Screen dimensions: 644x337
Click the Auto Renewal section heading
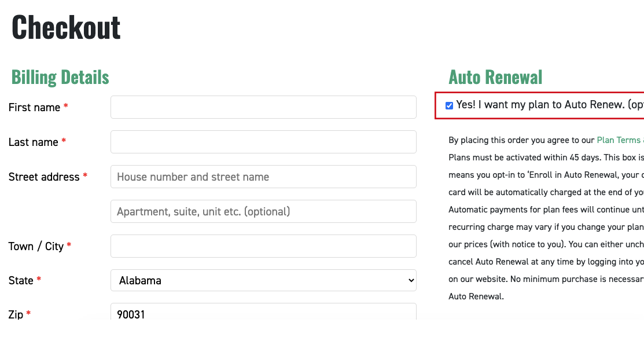495,77
